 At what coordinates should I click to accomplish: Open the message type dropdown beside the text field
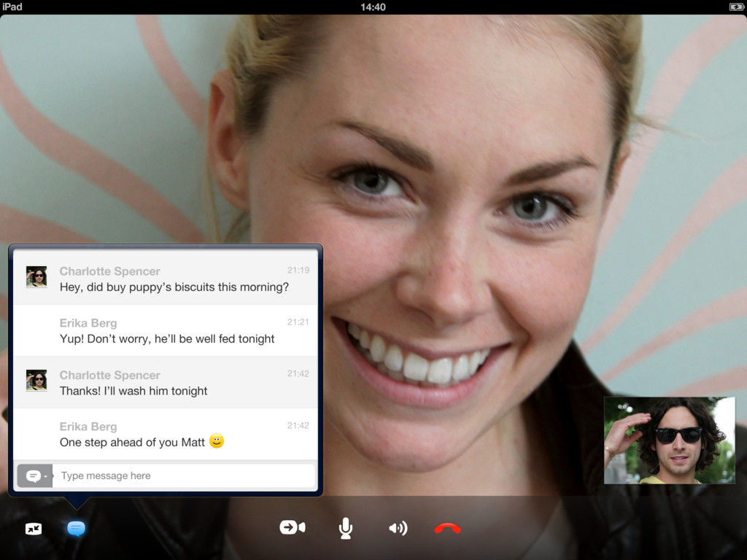click(35, 475)
